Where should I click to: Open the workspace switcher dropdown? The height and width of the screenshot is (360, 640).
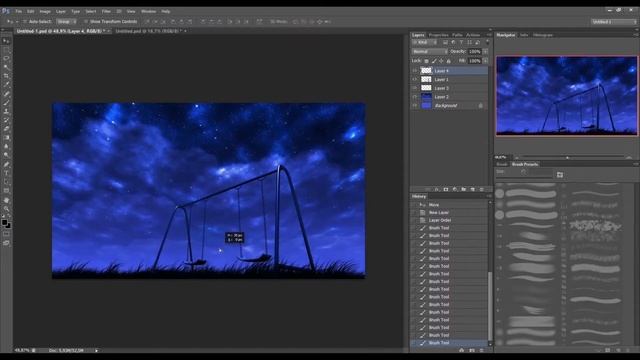tap(614, 22)
